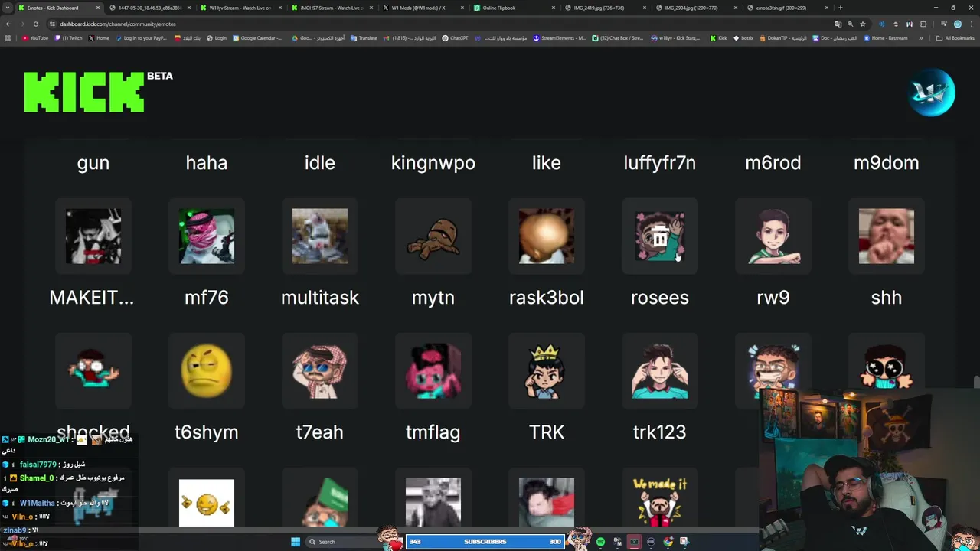Open Spotify from the taskbar
Screen dimensions: 980x551
click(600, 542)
